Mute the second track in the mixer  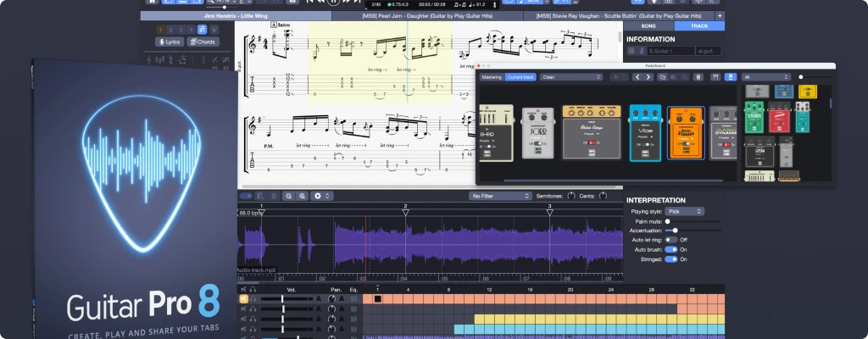pyautogui.click(x=243, y=309)
